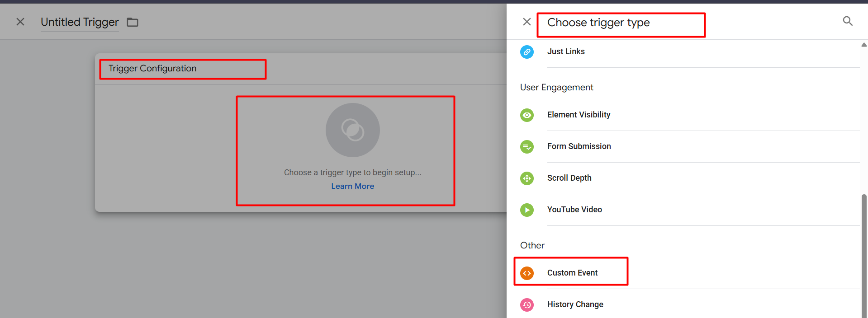Image resolution: width=868 pixels, height=318 pixels.
Task: Click the pink History Change icon
Action: coord(527,305)
